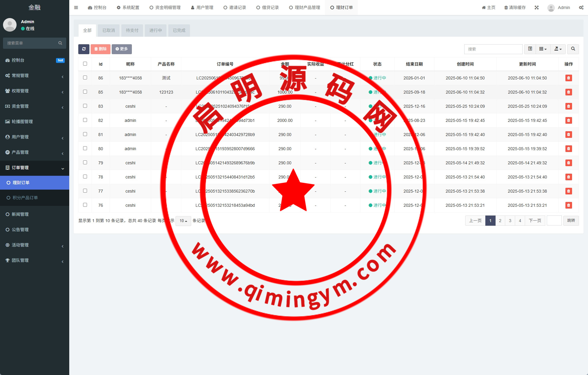Check the select-all header checkbox

(85, 64)
